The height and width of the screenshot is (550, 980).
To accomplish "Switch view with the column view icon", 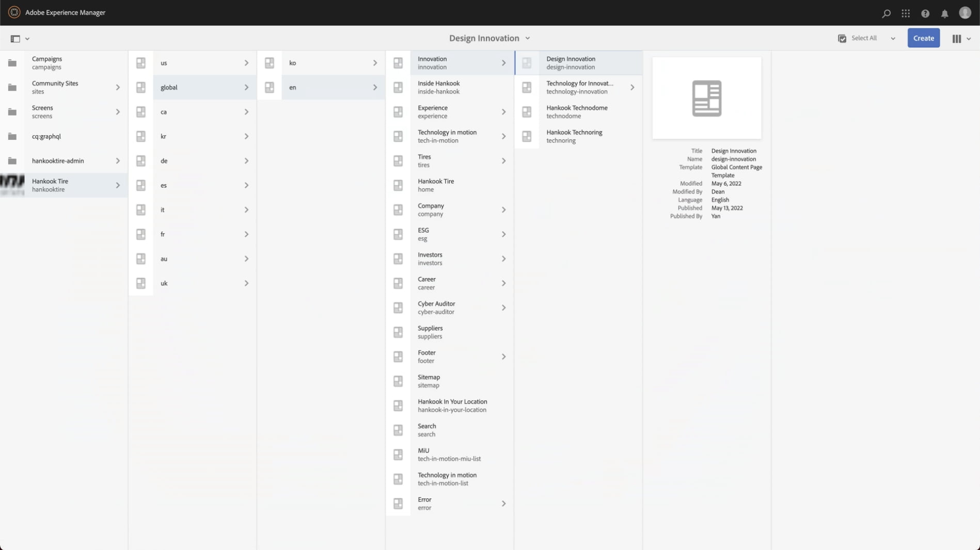I will (x=957, y=39).
